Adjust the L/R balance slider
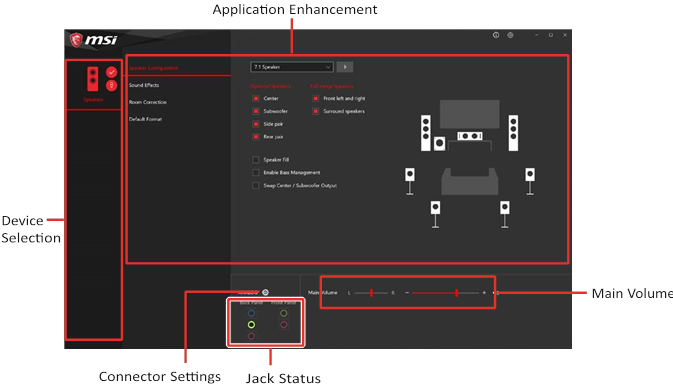Screen dimensions: 673x388 click(371, 293)
